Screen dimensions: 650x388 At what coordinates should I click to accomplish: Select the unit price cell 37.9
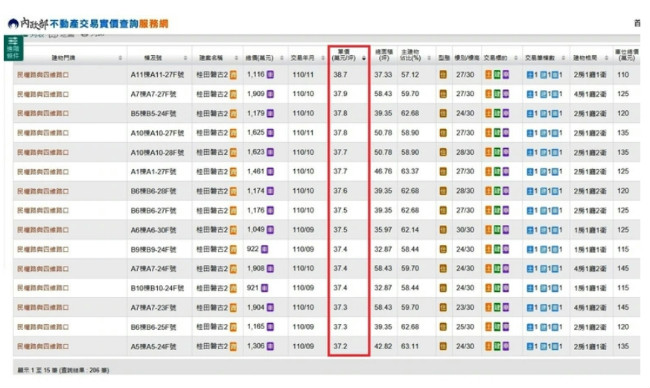point(340,94)
